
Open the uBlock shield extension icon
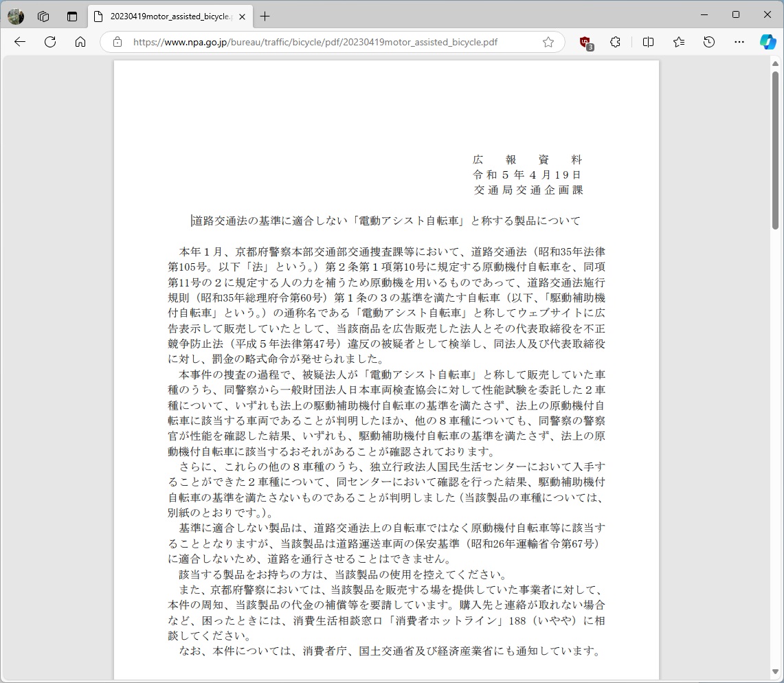[585, 43]
